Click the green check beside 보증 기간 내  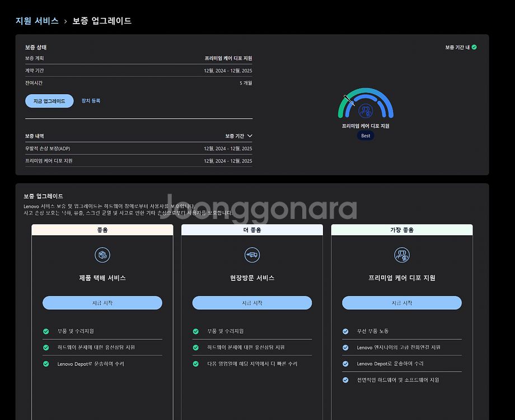click(474, 48)
